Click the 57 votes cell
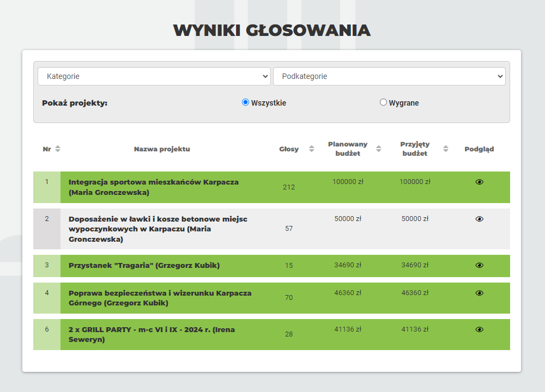The image size is (545, 392). tap(289, 229)
